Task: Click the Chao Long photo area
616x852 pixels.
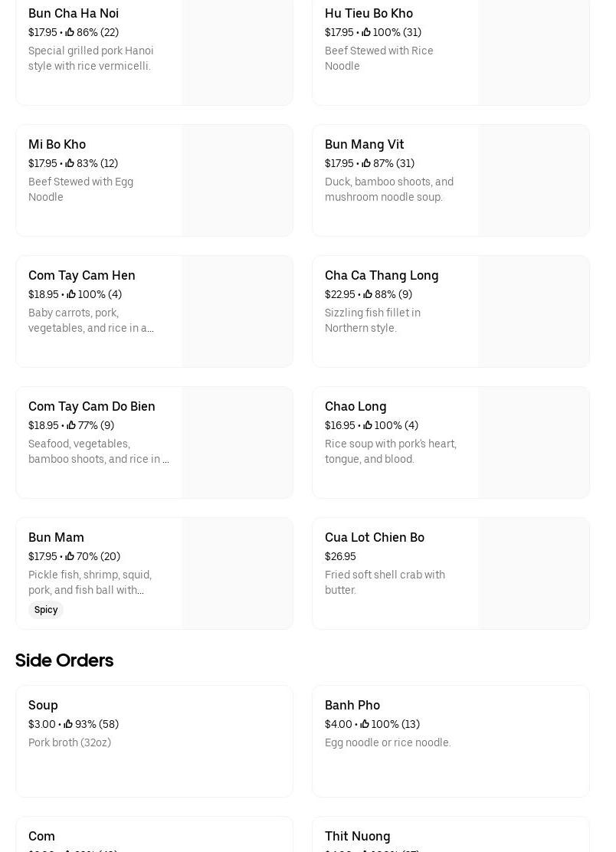Action: coord(533,443)
